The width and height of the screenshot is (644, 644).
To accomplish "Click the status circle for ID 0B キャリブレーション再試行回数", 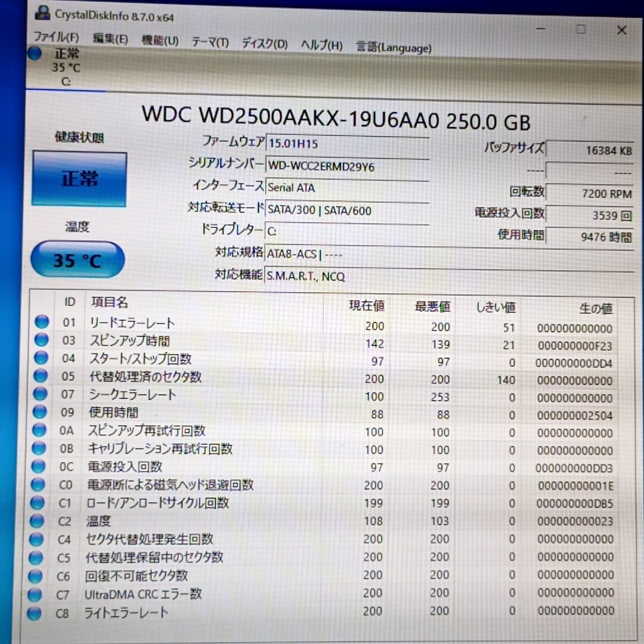I will [x=39, y=448].
